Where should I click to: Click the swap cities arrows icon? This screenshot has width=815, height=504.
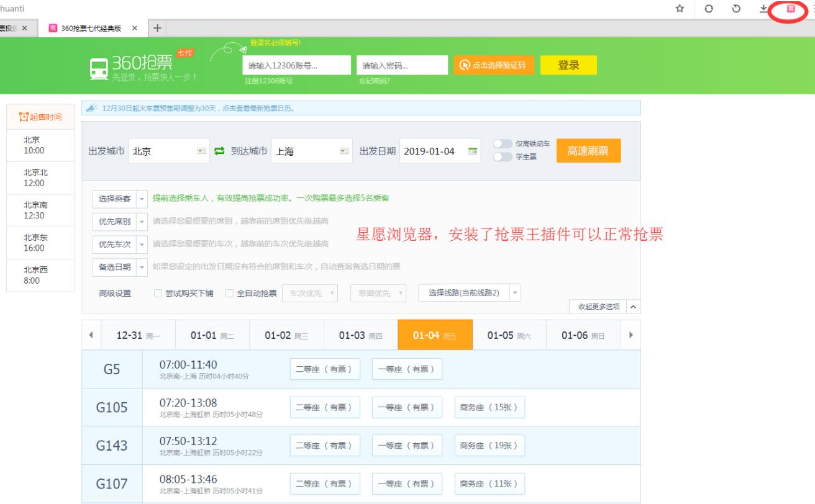click(x=219, y=151)
